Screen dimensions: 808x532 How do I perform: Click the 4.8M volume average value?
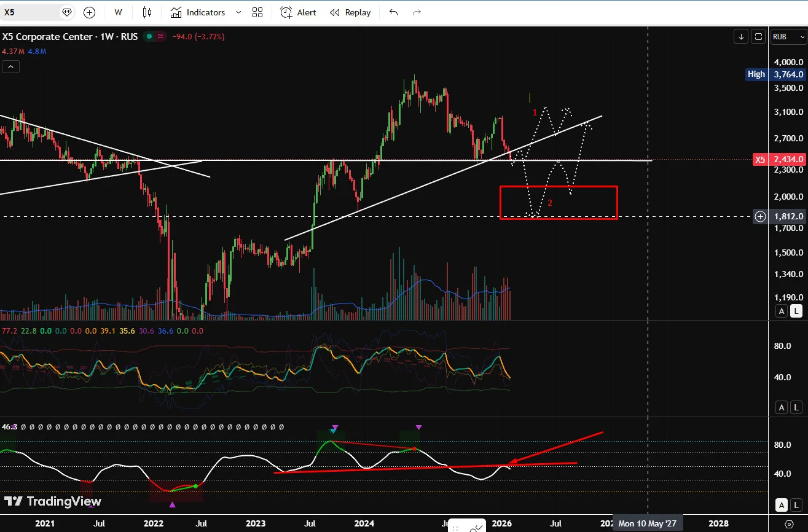[36, 52]
